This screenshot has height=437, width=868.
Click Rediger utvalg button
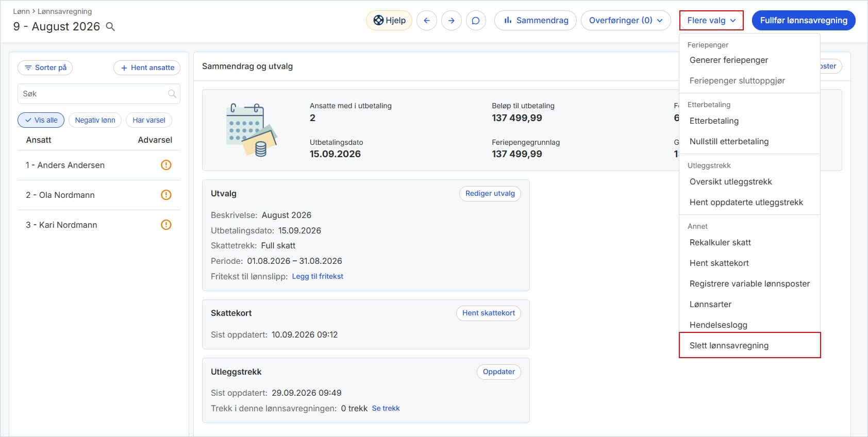490,193
